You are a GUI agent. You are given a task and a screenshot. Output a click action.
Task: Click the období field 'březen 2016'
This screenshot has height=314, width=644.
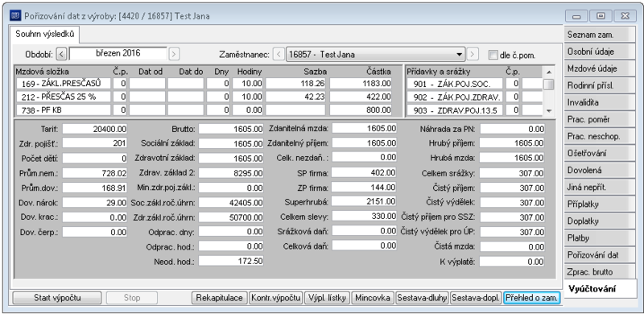[118, 53]
